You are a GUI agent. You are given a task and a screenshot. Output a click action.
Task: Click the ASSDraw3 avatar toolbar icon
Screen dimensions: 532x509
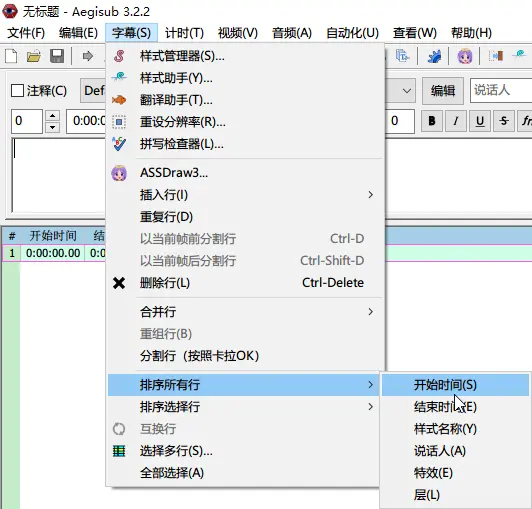point(465,56)
